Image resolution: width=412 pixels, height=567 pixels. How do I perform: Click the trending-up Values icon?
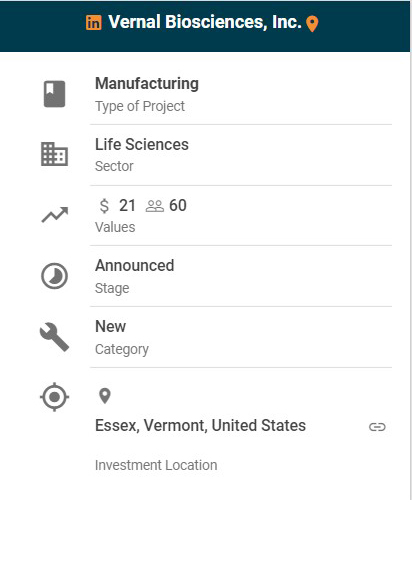55,215
